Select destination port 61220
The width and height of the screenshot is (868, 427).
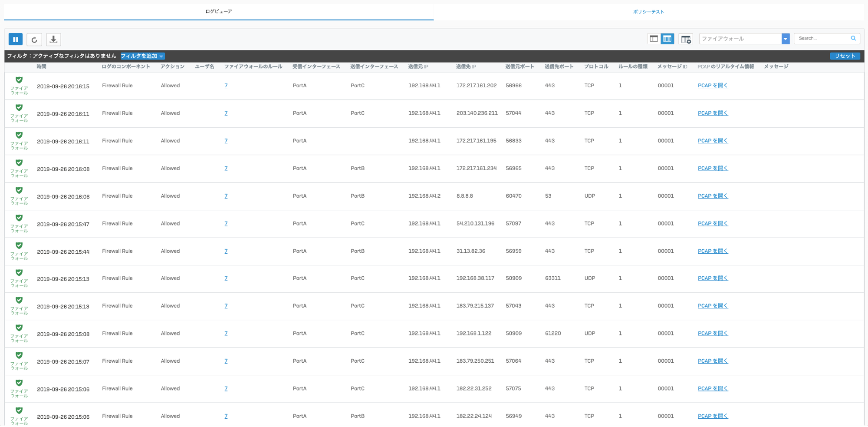click(552, 334)
